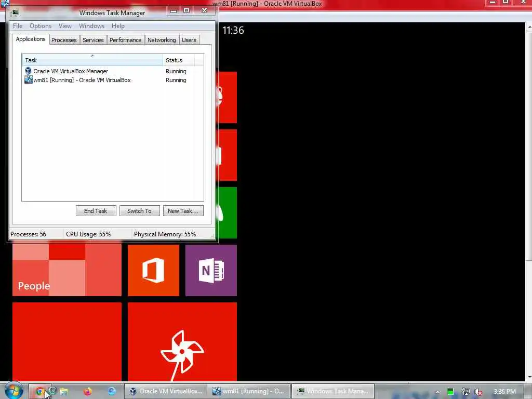532x399 pixels.
Task: Open the People tile in the VM
Action: [x=67, y=270]
